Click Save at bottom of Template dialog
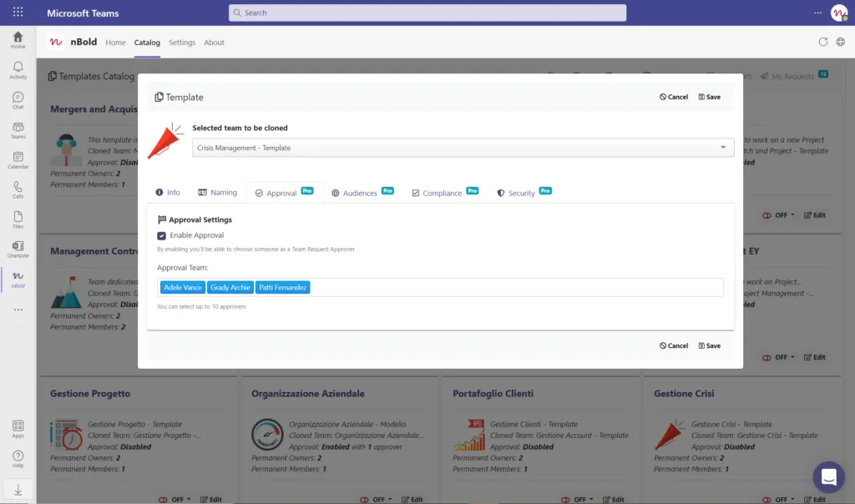 pyautogui.click(x=710, y=345)
